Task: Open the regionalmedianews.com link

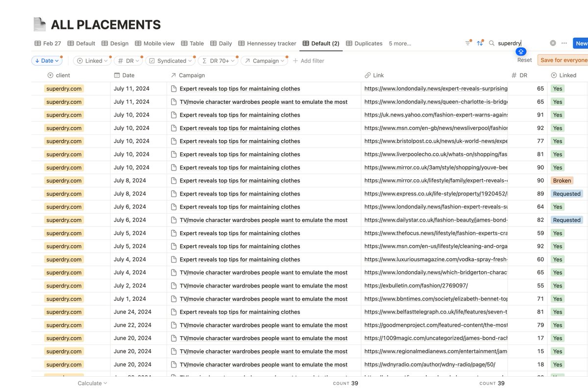Action: (436, 351)
